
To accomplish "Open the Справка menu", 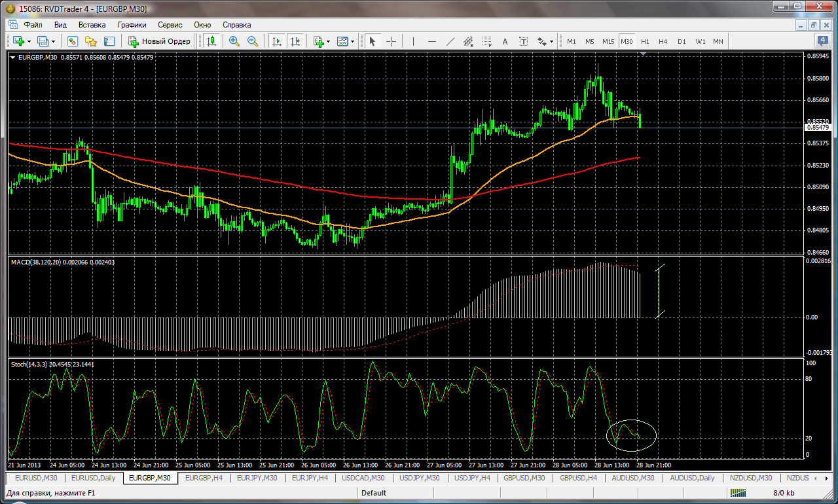I will coord(236,25).
